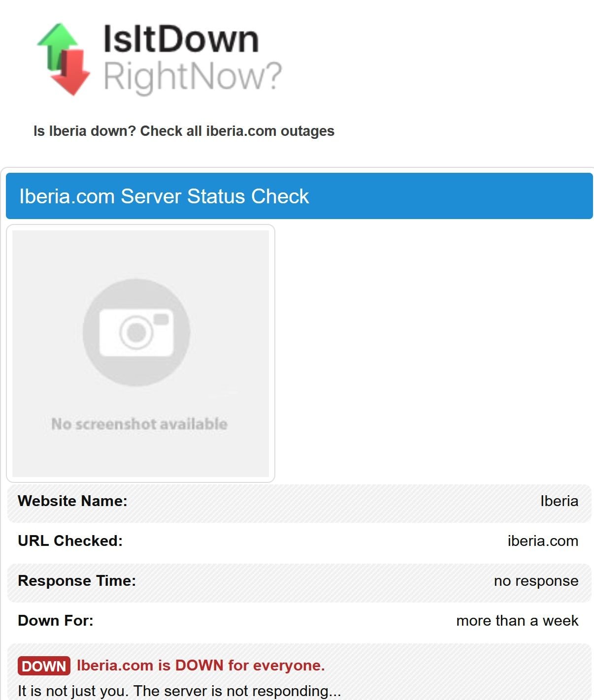Click the iberia.com URL value

[543, 541]
